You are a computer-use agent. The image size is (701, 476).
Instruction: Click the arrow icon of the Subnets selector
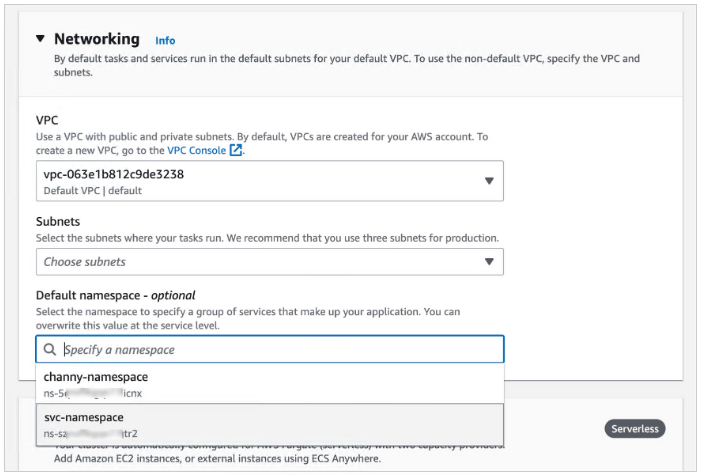(489, 262)
